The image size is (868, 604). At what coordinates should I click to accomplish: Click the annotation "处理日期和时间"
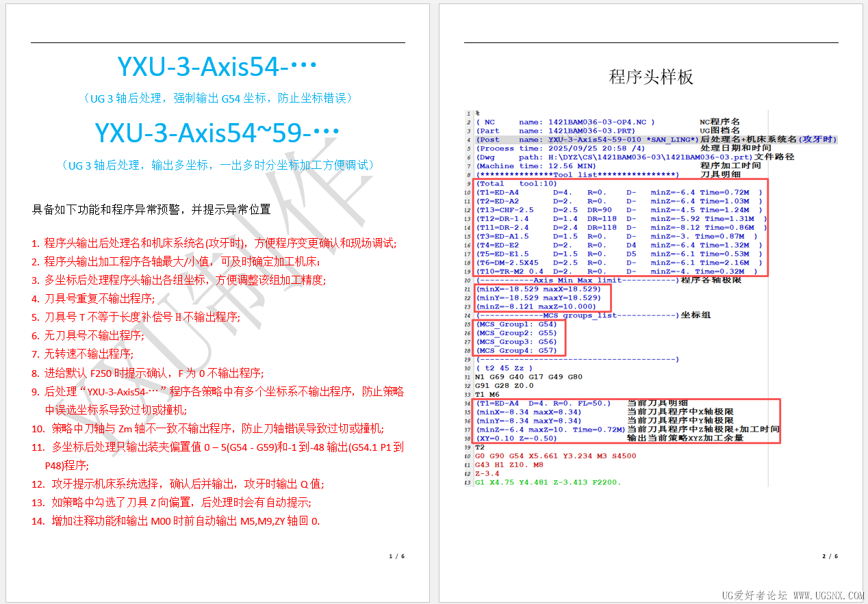tap(735, 148)
